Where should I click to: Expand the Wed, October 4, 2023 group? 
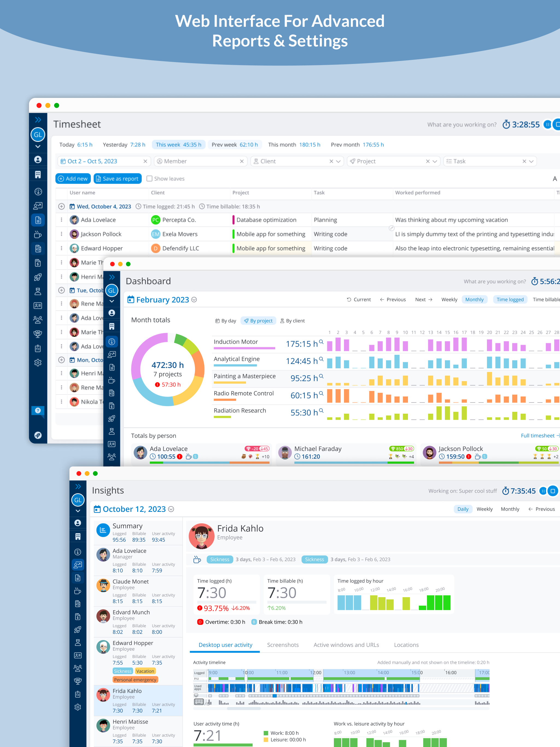pos(62,206)
